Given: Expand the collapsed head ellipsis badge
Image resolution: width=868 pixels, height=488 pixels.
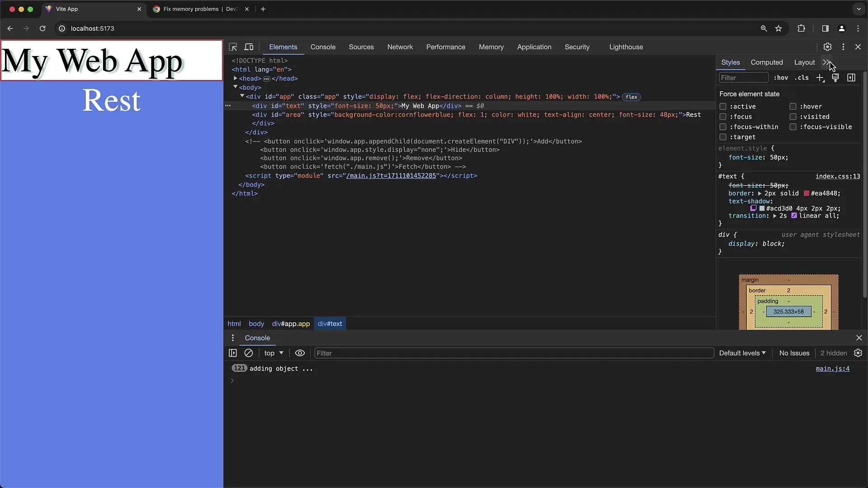Looking at the screenshot, I should pyautogui.click(x=267, y=79).
